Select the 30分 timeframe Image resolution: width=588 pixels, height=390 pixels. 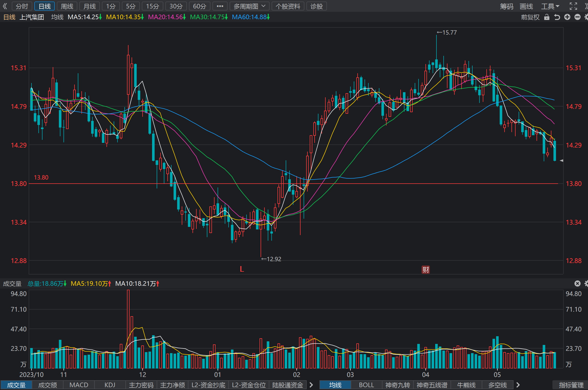click(x=176, y=6)
